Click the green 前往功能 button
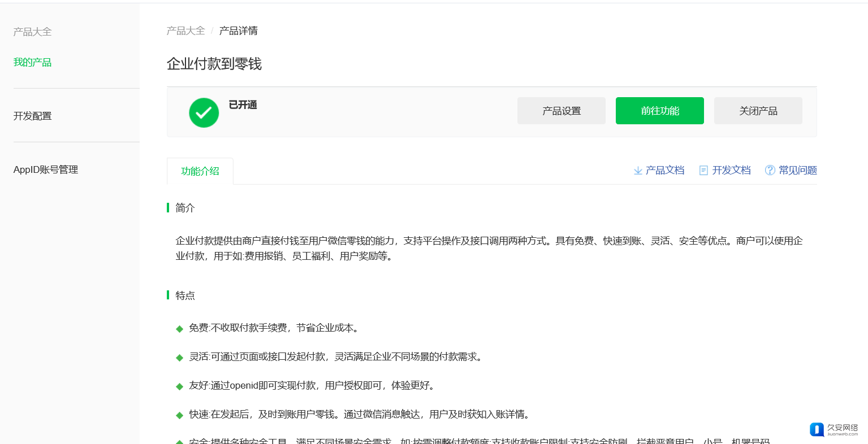The width and height of the screenshot is (868, 444). (x=660, y=111)
